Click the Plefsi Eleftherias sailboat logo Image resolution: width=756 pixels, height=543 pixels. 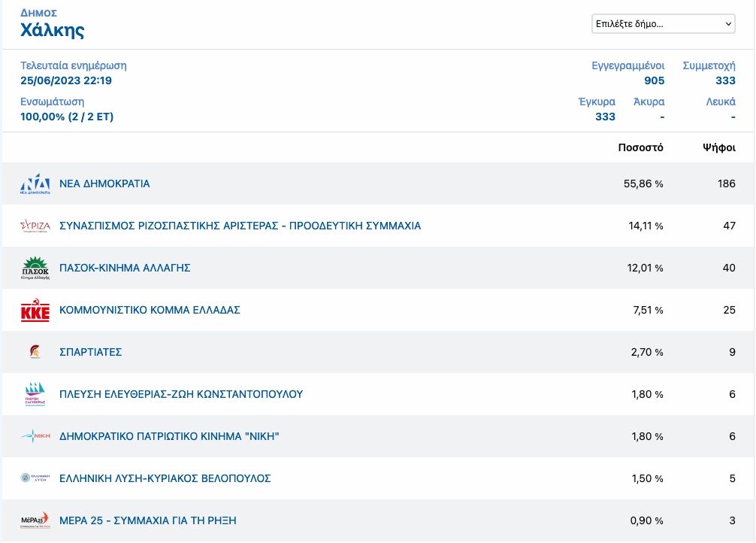[35, 394]
